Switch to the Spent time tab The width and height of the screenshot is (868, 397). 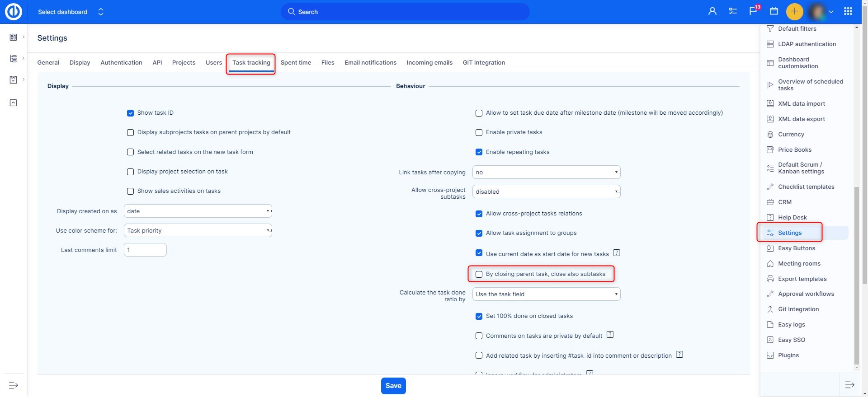(296, 63)
